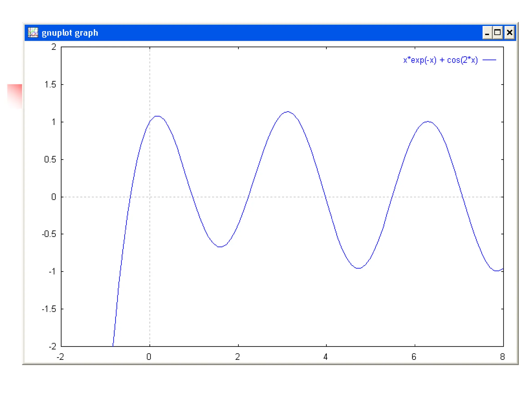Click the curve's first trough near x=1.6
Viewport: 532px width, 399px height.
[x=220, y=247]
